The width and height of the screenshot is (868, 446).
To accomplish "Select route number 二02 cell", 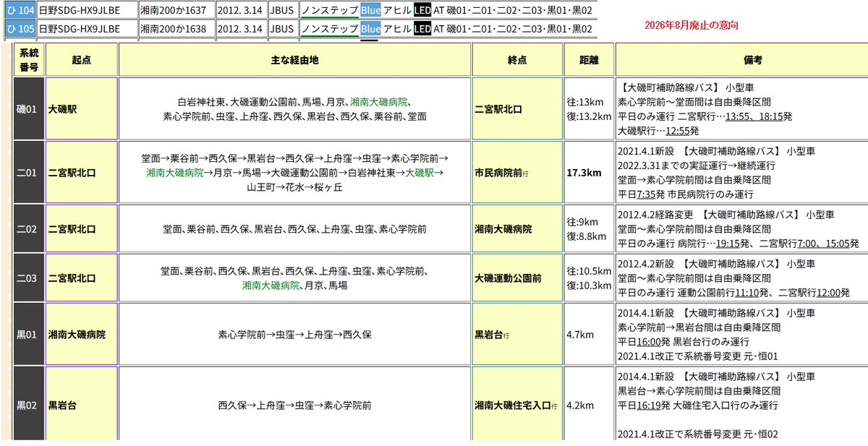I will point(30,229).
